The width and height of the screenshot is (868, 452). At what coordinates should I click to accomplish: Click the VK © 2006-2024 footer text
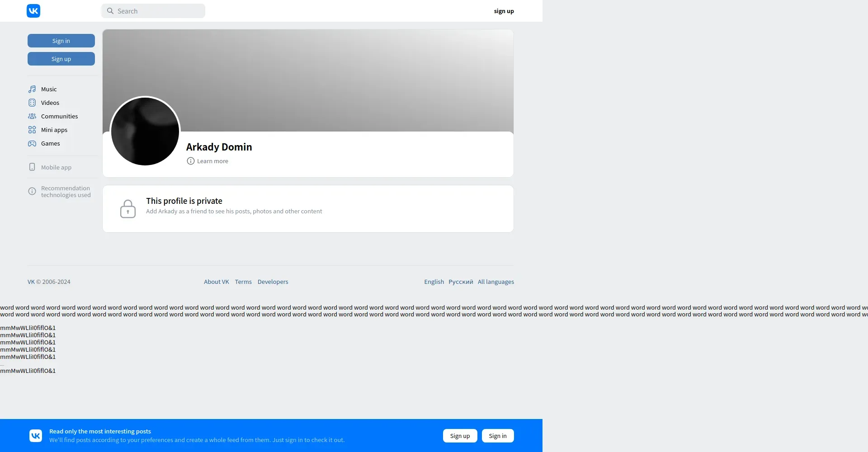[x=49, y=282]
